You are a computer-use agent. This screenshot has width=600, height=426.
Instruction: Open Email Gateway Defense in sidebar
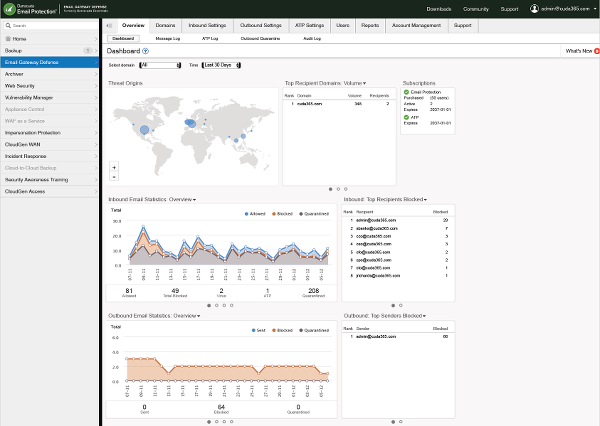tap(49, 62)
